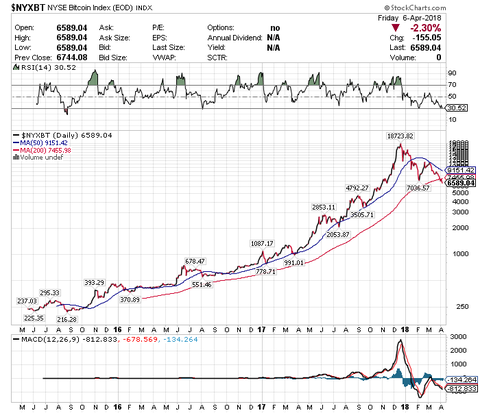This screenshot has width=480, height=413.
Task: Click the SCTR: label
Action: [217, 58]
